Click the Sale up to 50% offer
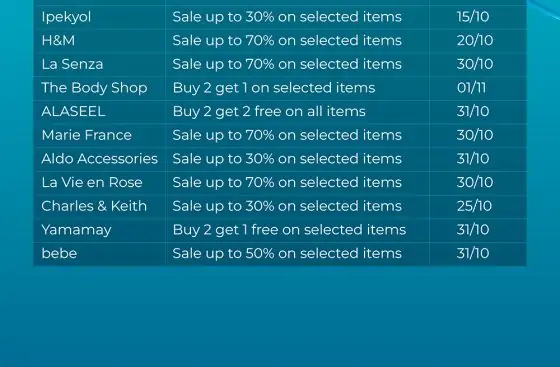 pyautogui.click(x=287, y=253)
